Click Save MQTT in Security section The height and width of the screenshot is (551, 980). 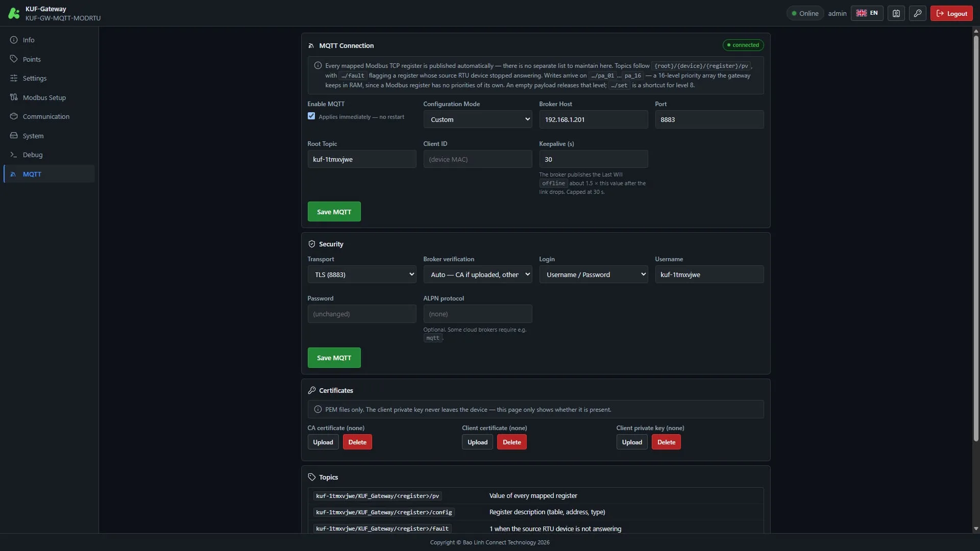coord(334,358)
